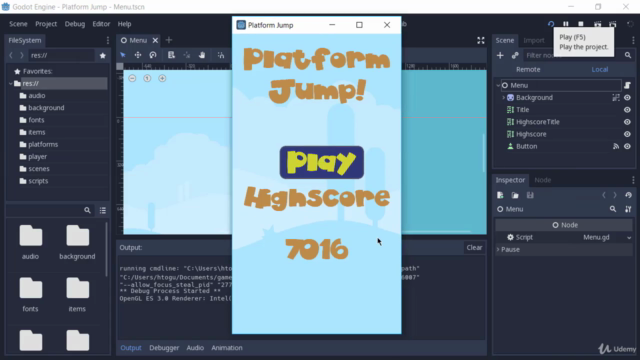Select the Pan Mode hand tool

pos(202,55)
